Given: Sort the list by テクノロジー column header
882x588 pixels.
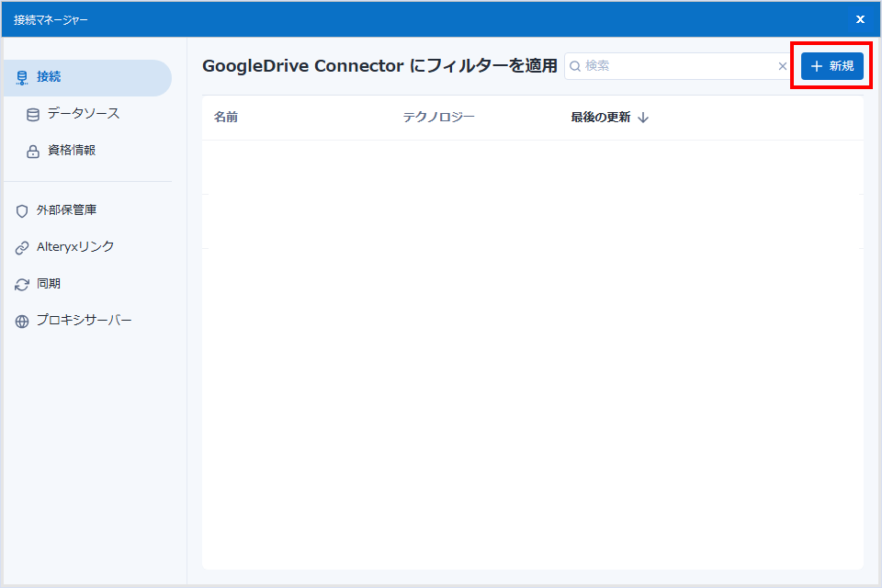Looking at the screenshot, I should [x=438, y=118].
